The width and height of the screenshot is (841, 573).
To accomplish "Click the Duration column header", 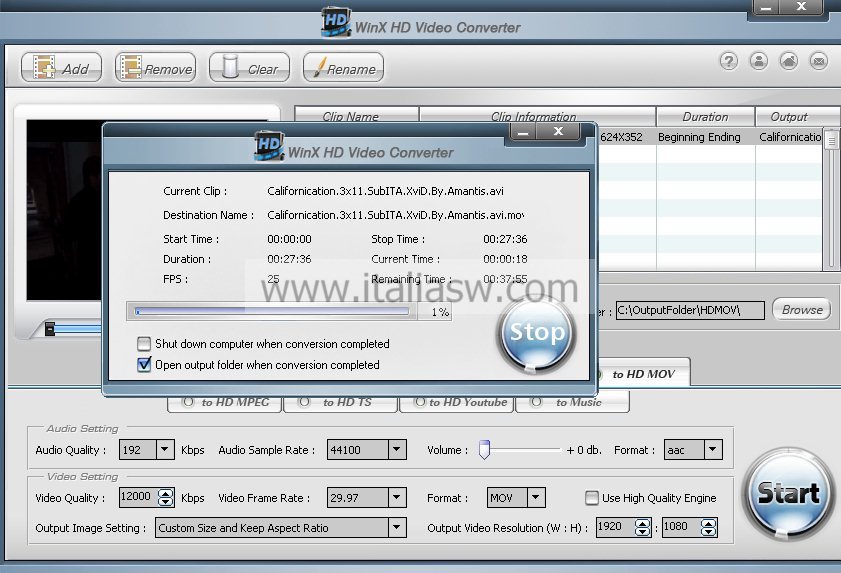I will pos(705,116).
